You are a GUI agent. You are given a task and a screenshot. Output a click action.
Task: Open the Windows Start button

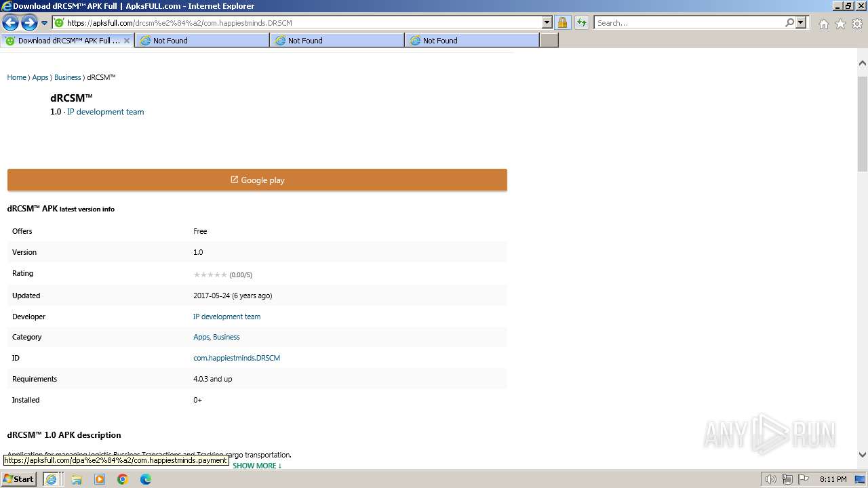tap(19, 479)
